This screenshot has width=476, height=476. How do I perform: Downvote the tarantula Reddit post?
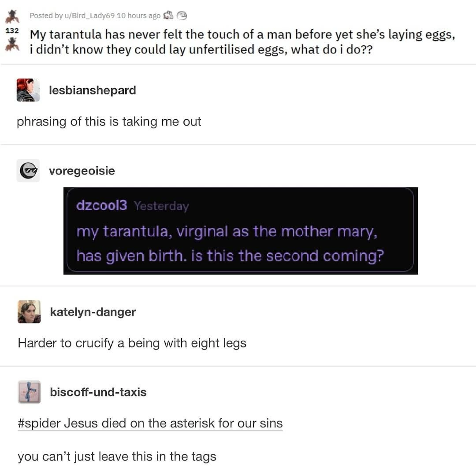tap(12, 45)
